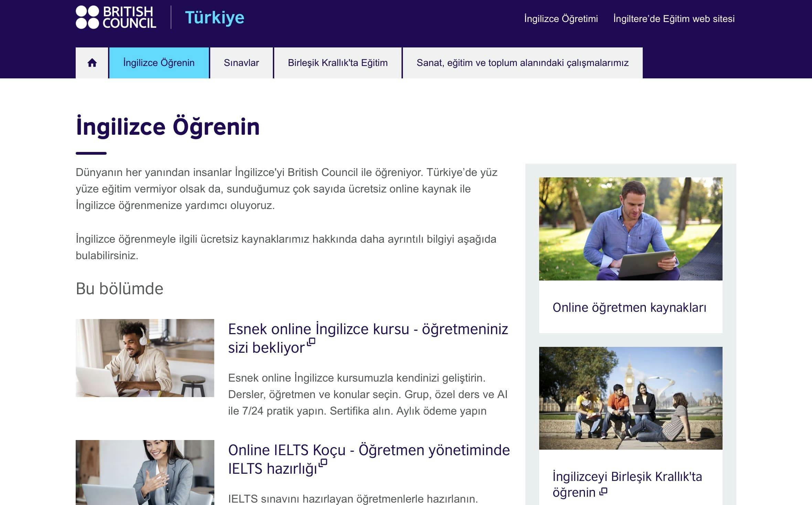Click the home icon in navigation bar
The width and height of the screenshot is (812, 505).
92,63
